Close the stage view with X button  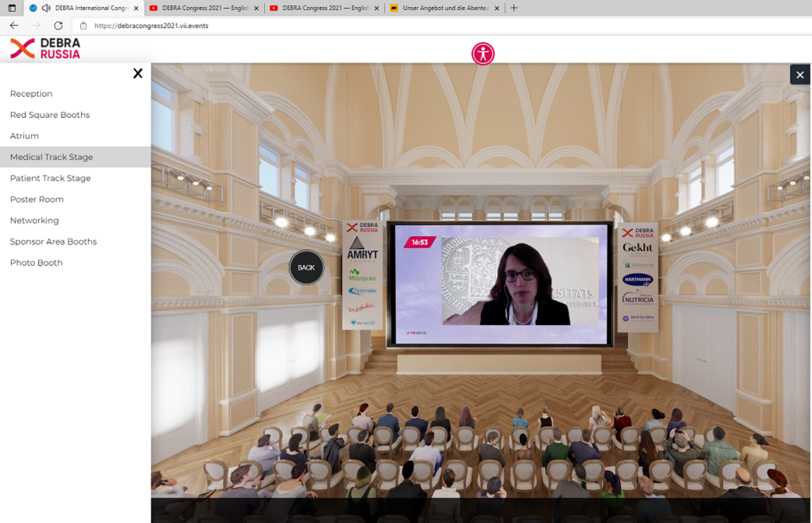tap(800, 75)
